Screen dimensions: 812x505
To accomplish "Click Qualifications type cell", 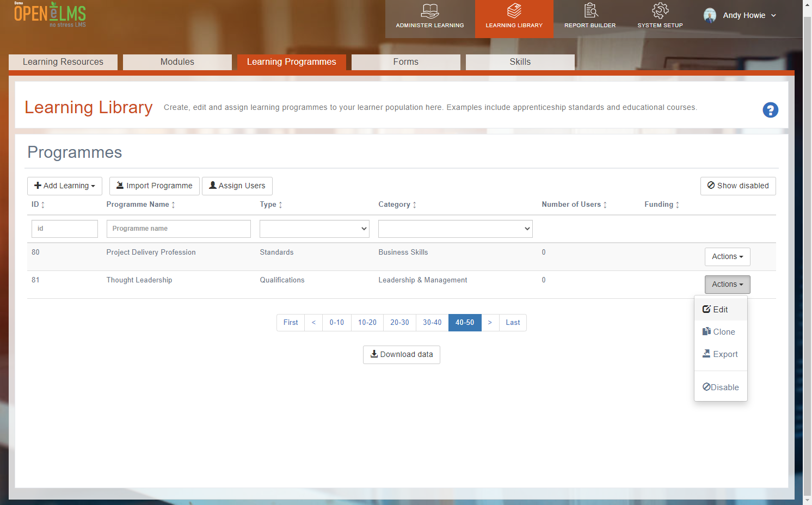I will click(x=282, y=280).
